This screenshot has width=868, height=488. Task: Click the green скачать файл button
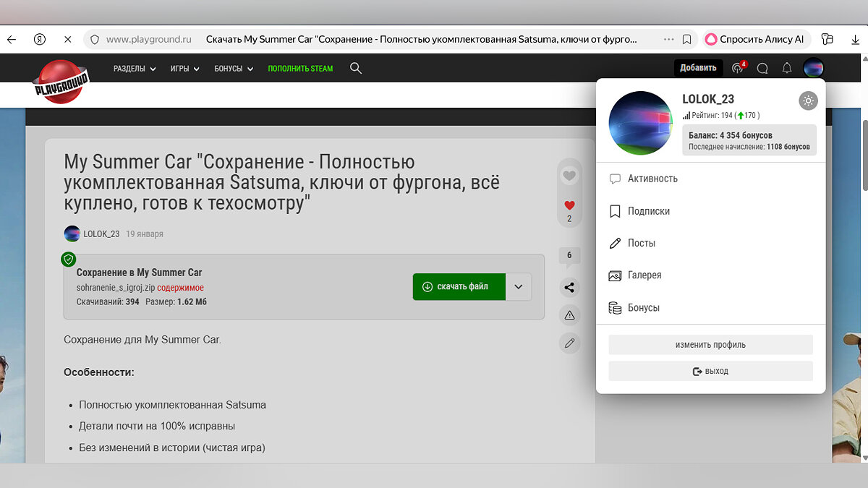coord(459,286)
